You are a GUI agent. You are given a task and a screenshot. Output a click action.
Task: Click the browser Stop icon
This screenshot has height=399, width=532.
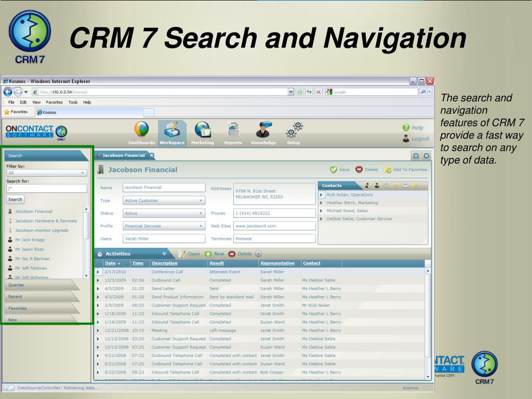click(x=318, y=92)
